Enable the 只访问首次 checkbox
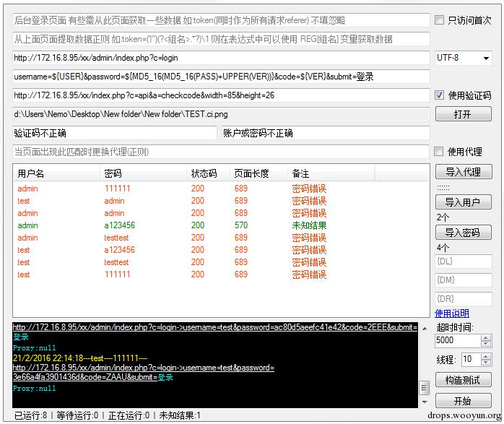504x424 pixels. [x=439, y=20]
